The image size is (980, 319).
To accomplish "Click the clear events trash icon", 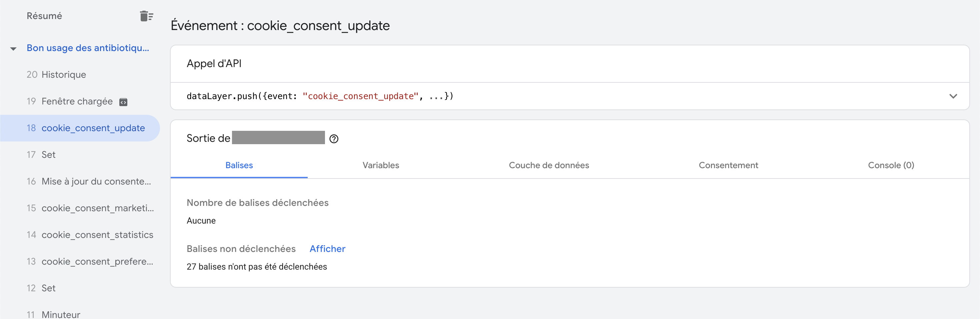I will (x=146, y=16).
